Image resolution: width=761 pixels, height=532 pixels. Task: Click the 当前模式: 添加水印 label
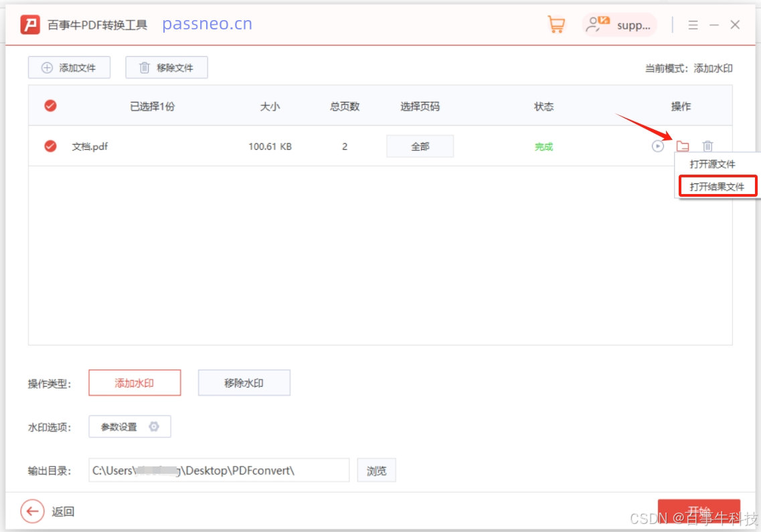click(x=689, y=68)
